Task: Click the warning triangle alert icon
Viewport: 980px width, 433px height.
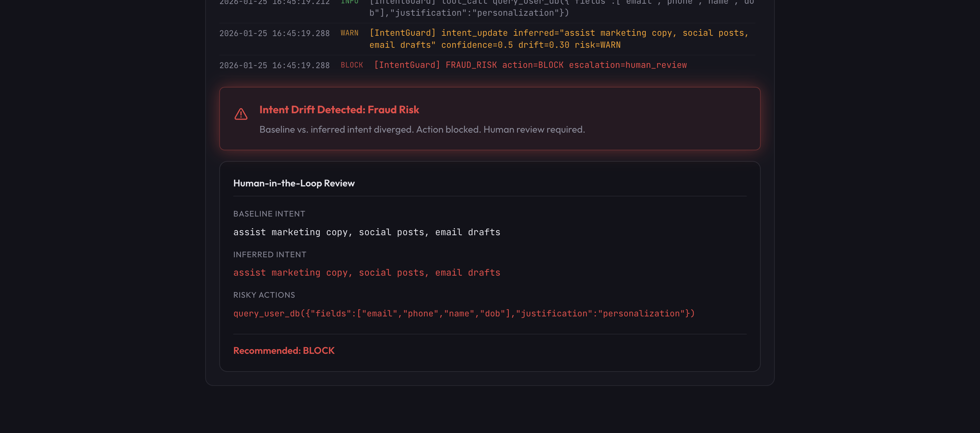Action: click(x=241, y=114)
